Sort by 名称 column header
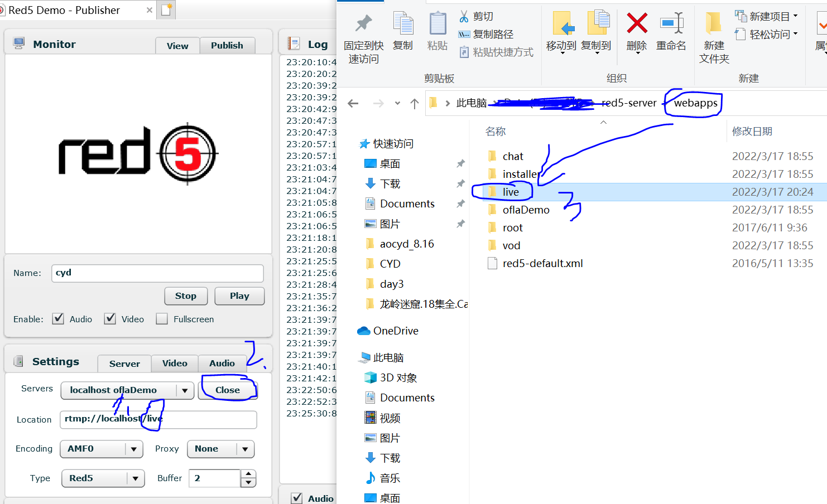 coord(496,132)
